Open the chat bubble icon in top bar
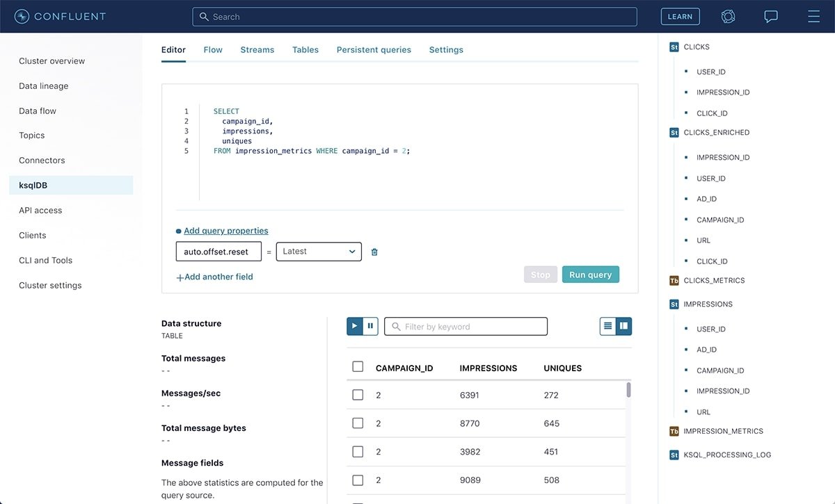 point(770,15)
